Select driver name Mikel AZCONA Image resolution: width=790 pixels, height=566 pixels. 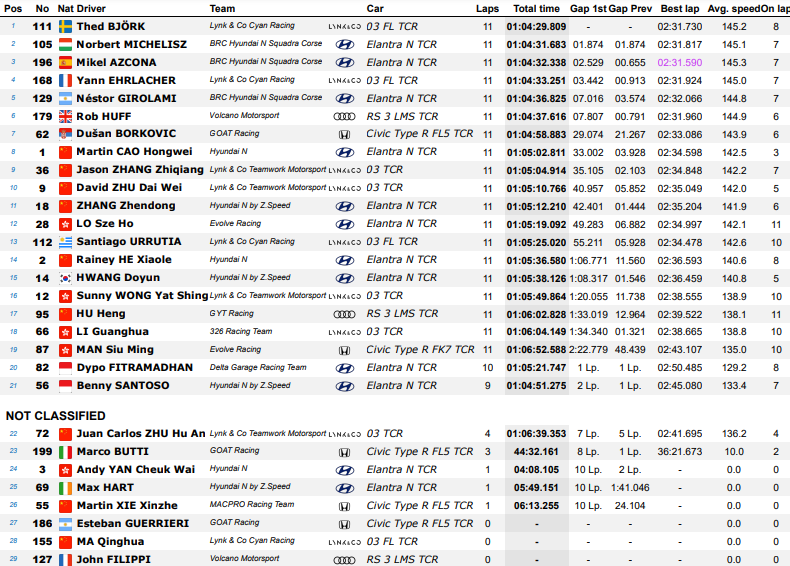(x=116, y=62)
